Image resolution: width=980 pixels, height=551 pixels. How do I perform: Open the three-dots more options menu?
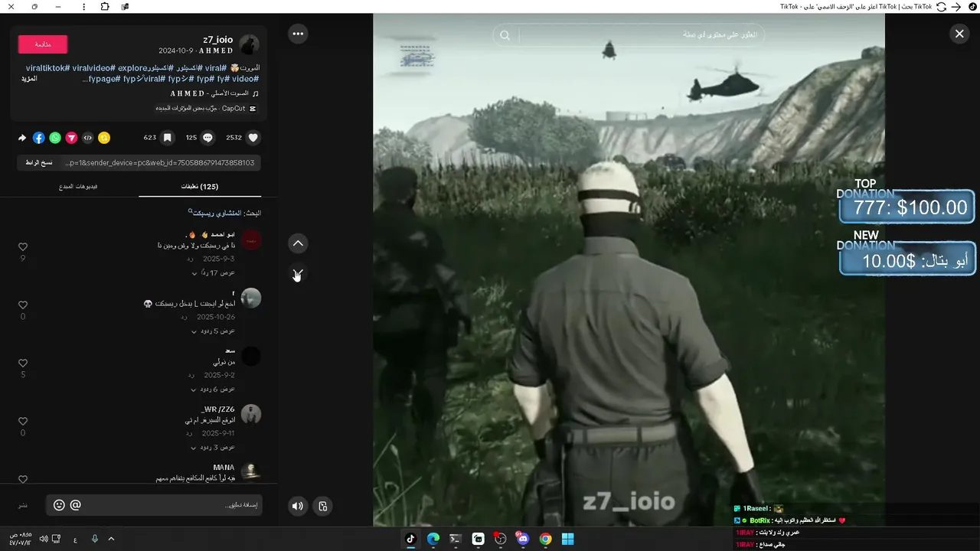pos(298,33)
